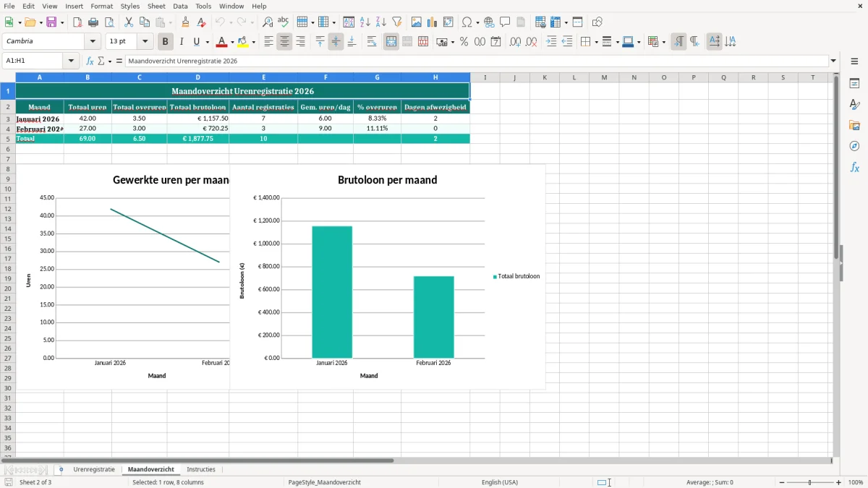Toggle Italic formatting
This screenshot has width=868, height=488.
point(182,42)
